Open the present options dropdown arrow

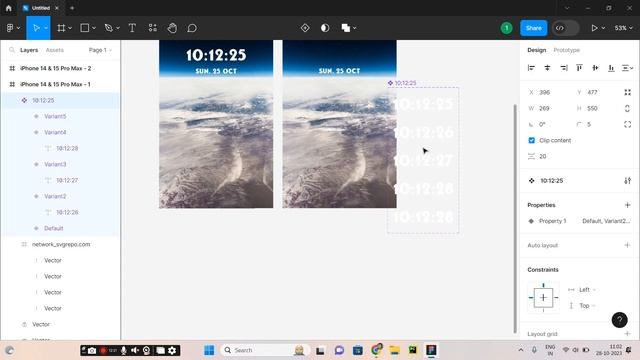coord(603,28)
